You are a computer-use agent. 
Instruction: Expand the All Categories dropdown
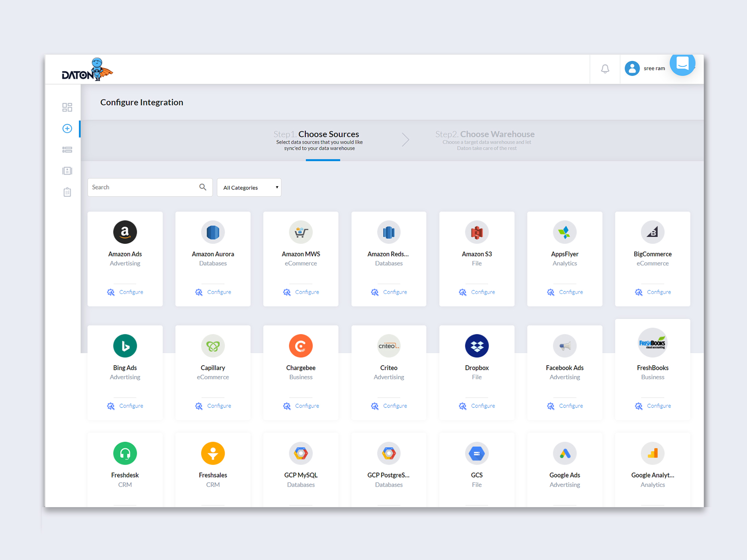(249, 187)
